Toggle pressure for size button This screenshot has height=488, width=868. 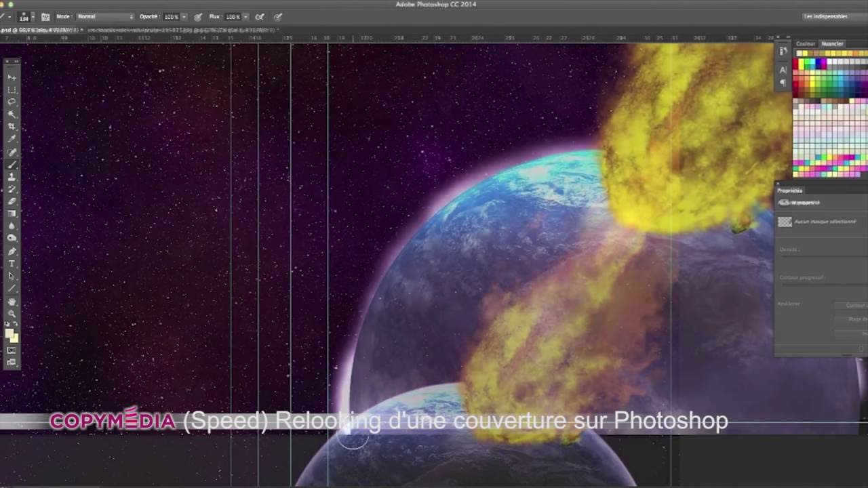[278, 16]
